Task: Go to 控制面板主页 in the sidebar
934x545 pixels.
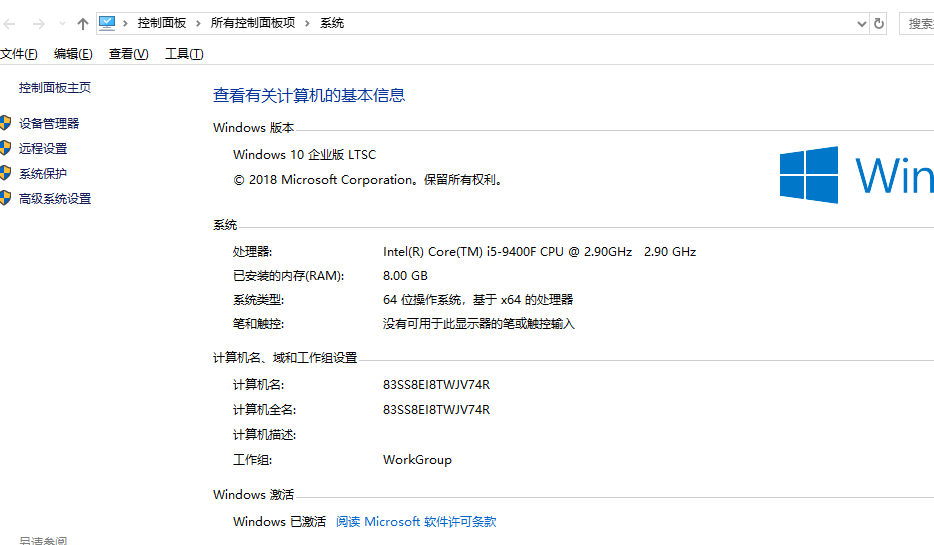Action: pyautogui.click(x=55, y=88)
